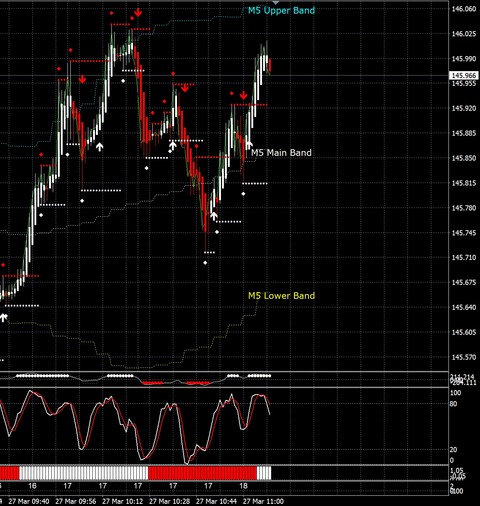Screen dimensions: 480x506
Task: Click the 145.710 price axis label
Action: pos(464,258)
